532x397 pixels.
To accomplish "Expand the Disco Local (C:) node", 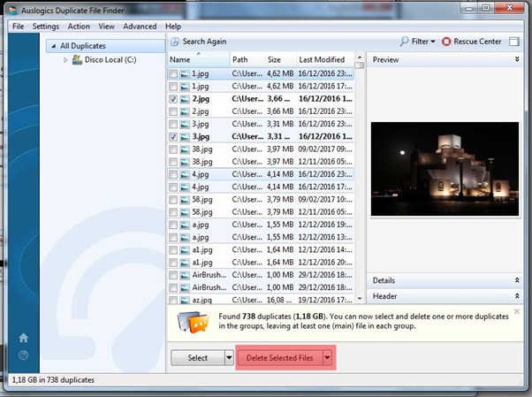I will [65, 60].
